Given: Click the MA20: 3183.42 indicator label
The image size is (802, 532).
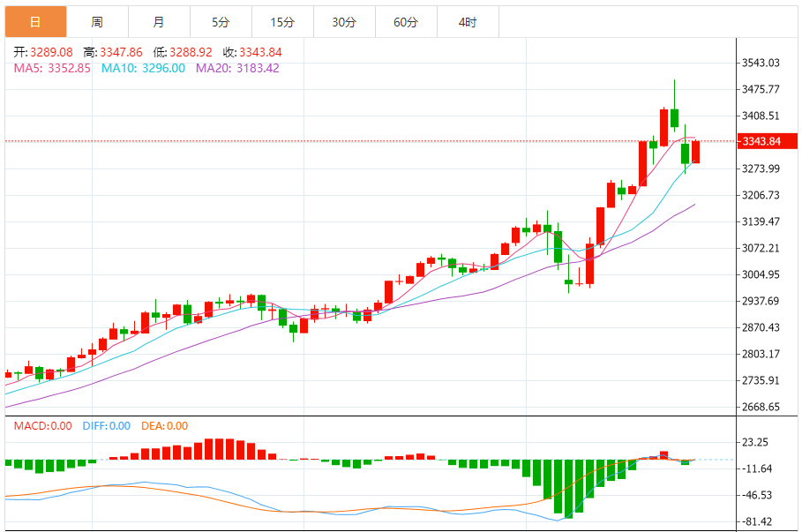Looking at the screenshot, I should coord(237,68).
